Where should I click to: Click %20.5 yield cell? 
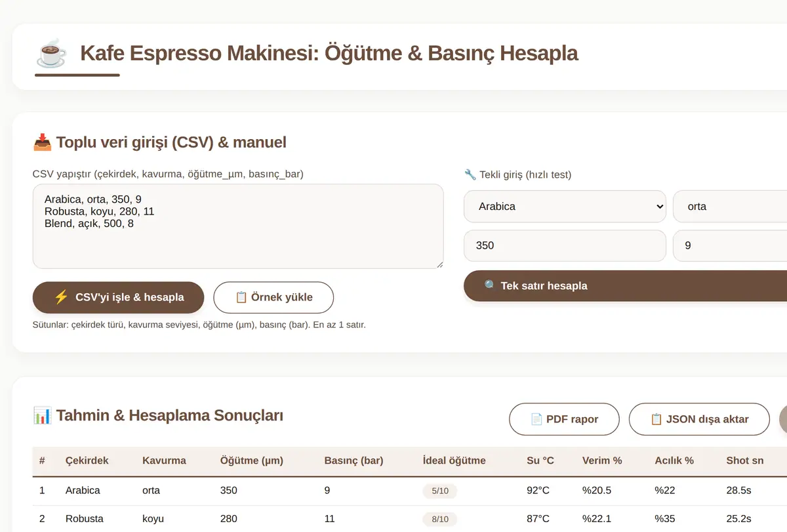pyautogui.click(x=597, y=490)
